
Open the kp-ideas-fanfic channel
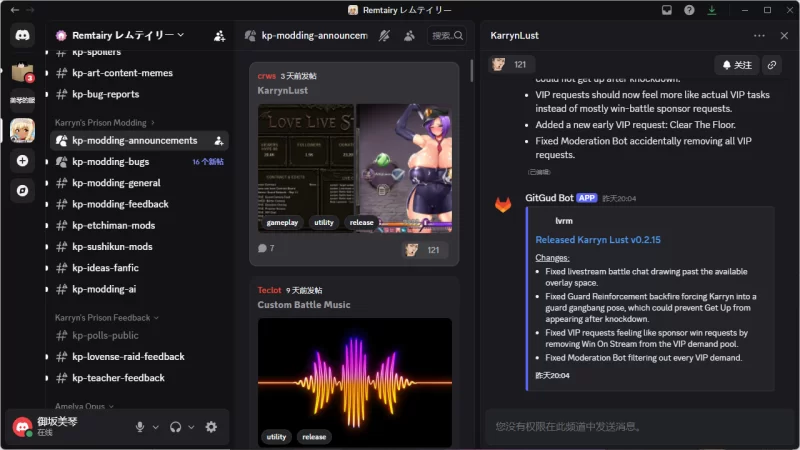pos(139,268)
